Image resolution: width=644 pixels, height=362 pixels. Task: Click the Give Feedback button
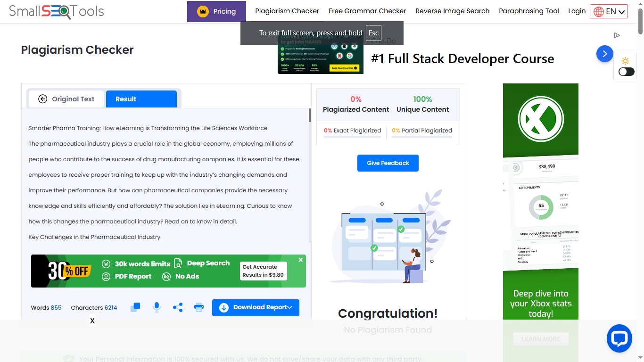[x=388, y=163]
